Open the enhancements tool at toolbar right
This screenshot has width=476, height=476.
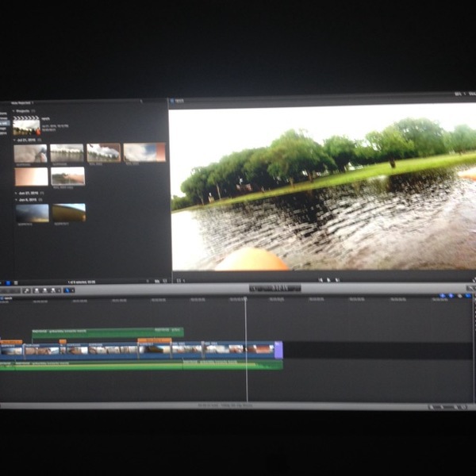(470, 288)
